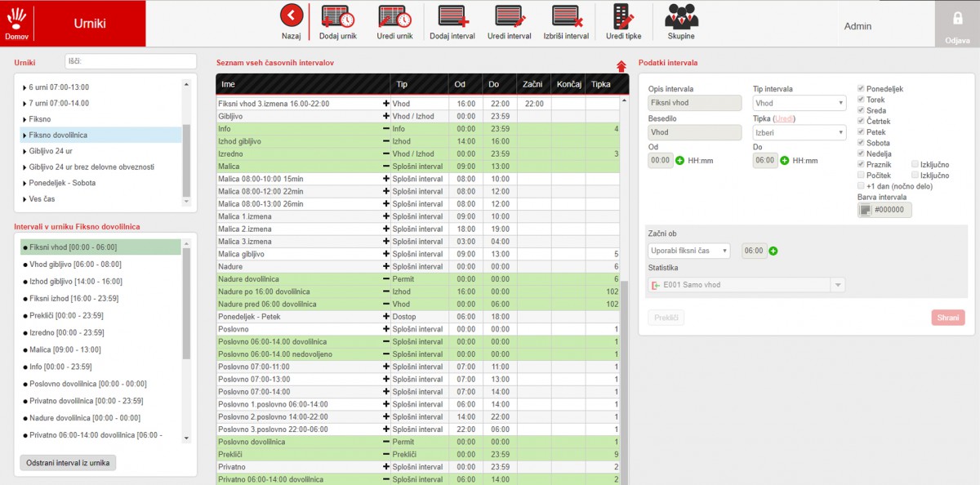Toggle Počitek checkbox
The width and height of the screenshot is (980, 485).
pos(861,175)
